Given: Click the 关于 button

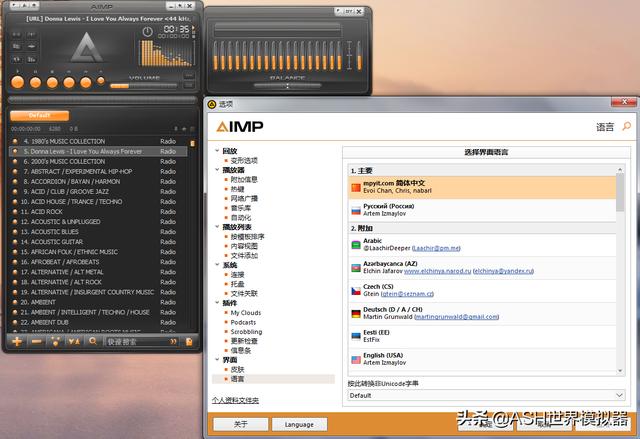Looking at the screenshot, I should pyautogui.click(x=241, y=424).
